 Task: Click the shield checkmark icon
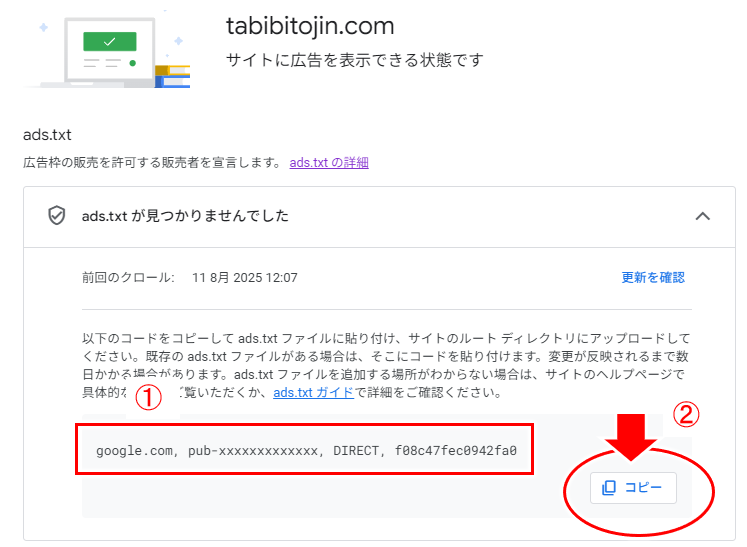point(57,215)
